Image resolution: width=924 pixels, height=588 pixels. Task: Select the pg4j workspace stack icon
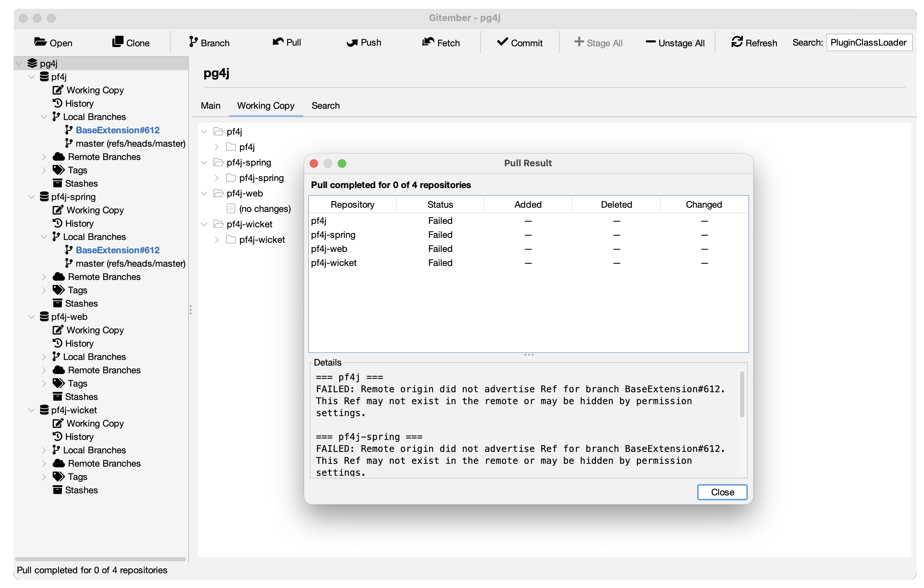[x=32, y=63]
